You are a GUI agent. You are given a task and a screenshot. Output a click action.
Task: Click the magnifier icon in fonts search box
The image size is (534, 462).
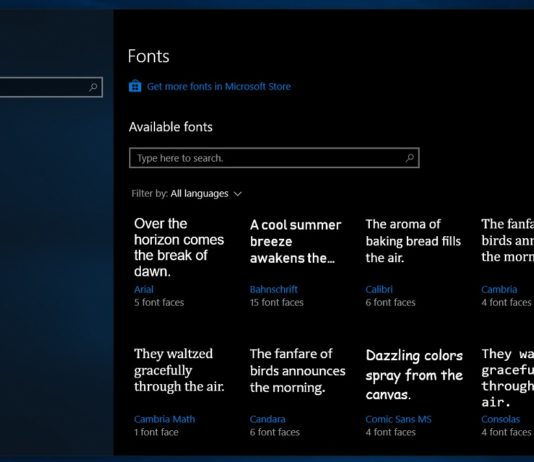coord(410,158)
